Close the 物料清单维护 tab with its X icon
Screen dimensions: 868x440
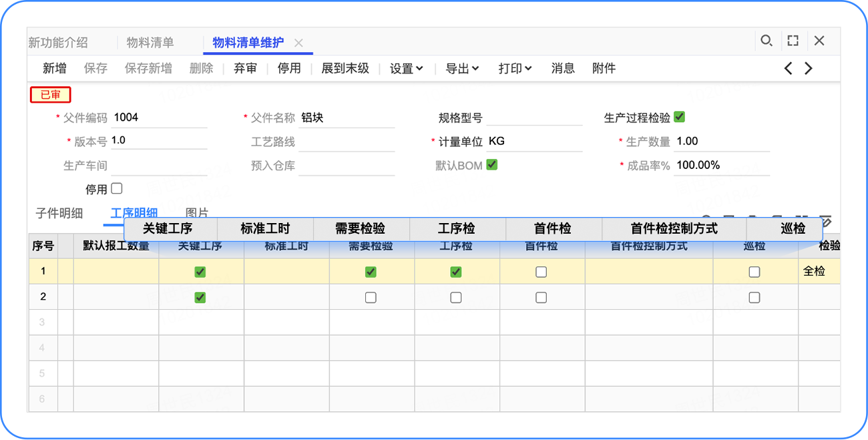point(298,43)
